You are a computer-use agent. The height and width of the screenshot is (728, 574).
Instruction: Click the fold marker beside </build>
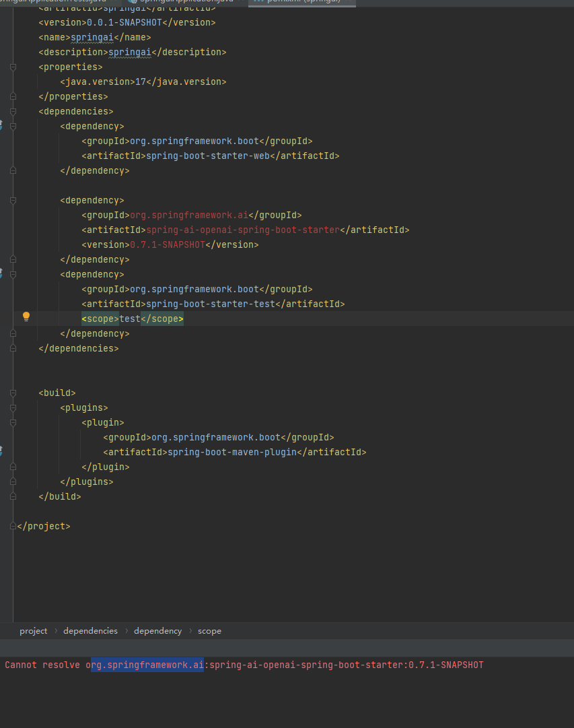coord(13,496)
